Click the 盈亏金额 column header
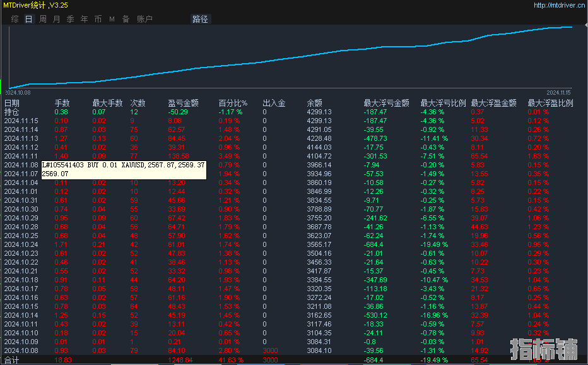The image size is (588, 365). pyautogui.click(x=184, y=104)
